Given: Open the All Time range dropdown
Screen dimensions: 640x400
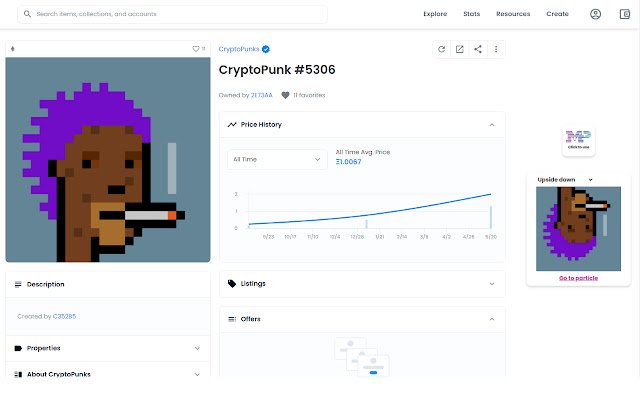Looking at the screenshot, I should tap(277, 159).
